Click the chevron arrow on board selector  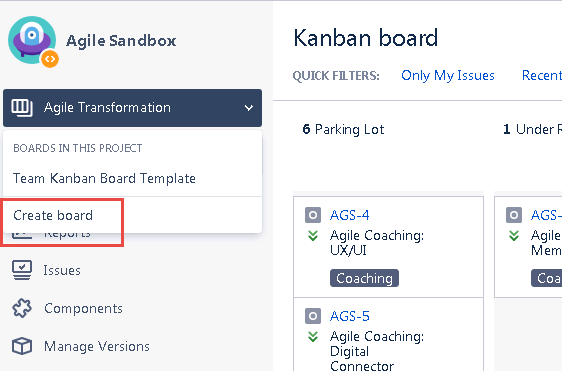[x=249, y=108]
